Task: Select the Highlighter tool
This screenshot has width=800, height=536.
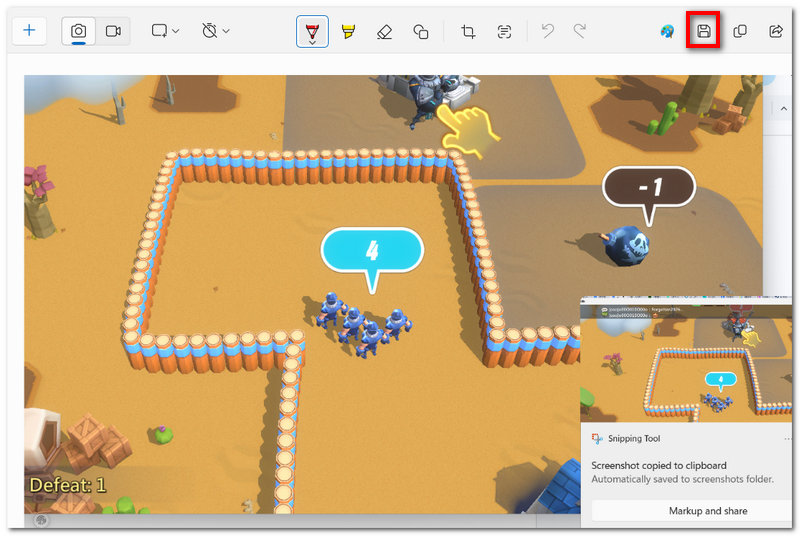Action: [x=348, y=32]
